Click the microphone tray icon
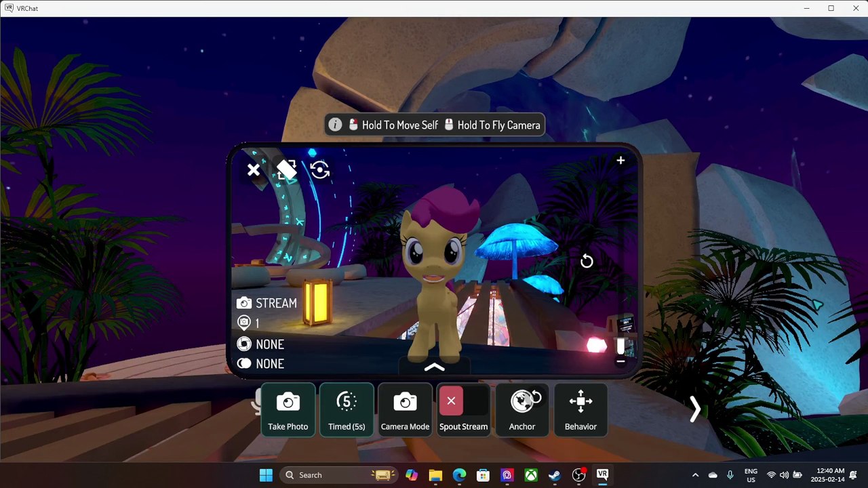Screen dimensions: 868x488 [730, 475]
